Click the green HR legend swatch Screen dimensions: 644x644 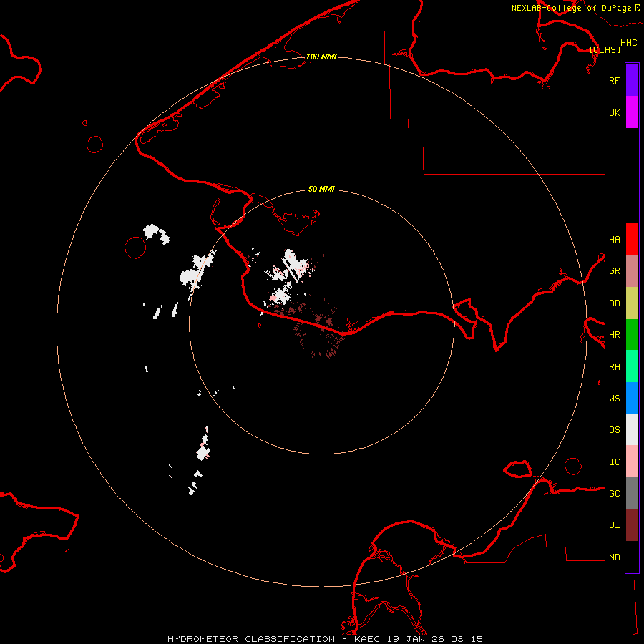[632, 334]
